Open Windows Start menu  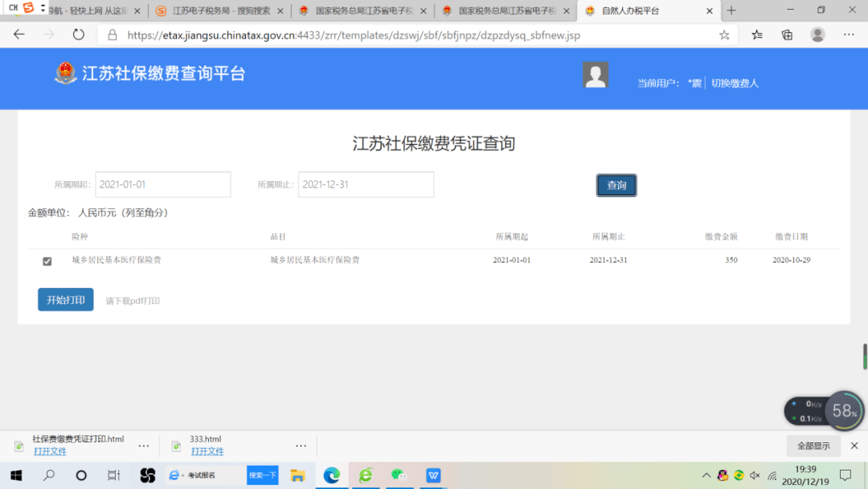[x=16, y=475]
